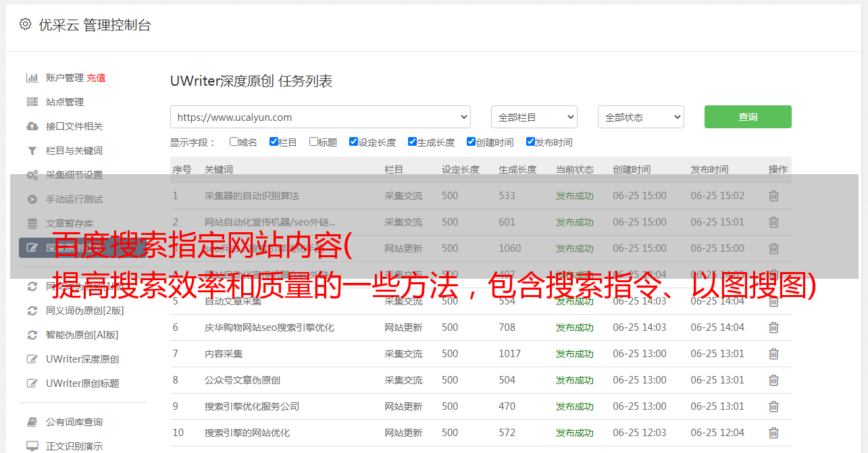Open the website URL dropdown
This screenshot has height=453, width=868.
(320, 117)
